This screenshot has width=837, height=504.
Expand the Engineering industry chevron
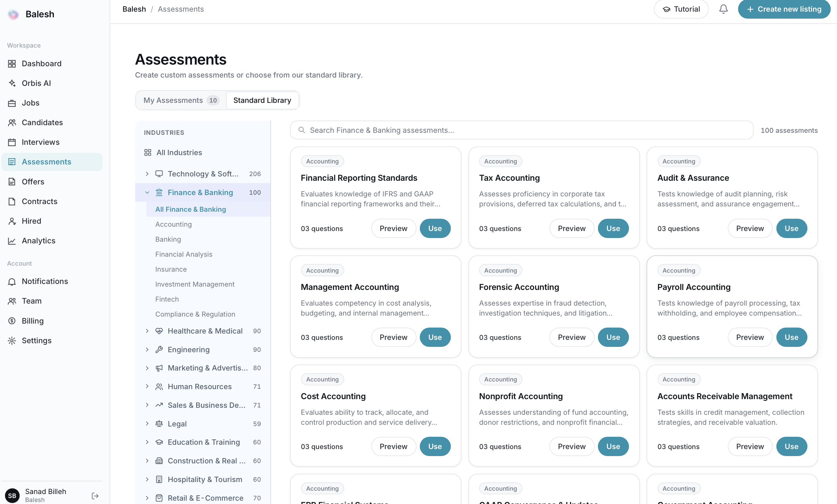tap(147, 350)
